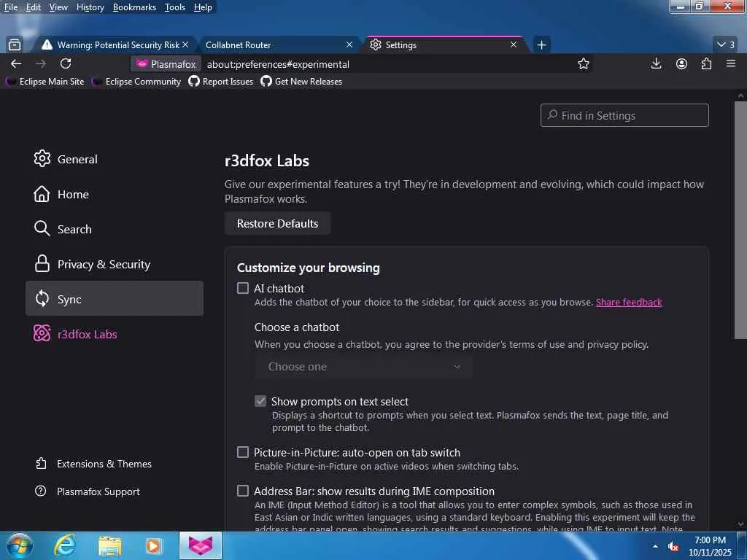Open the Home settings category

click(x=115, y=194)
